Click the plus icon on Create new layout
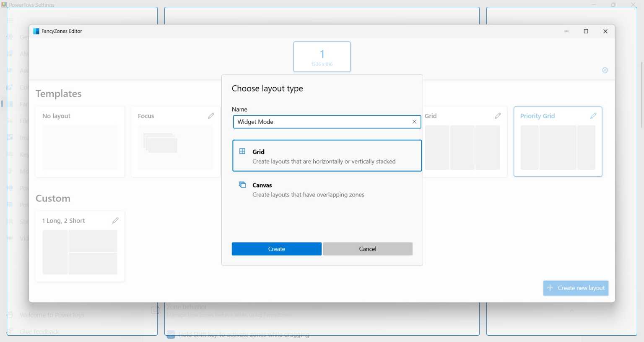644x342 pixels. (550, 288)
